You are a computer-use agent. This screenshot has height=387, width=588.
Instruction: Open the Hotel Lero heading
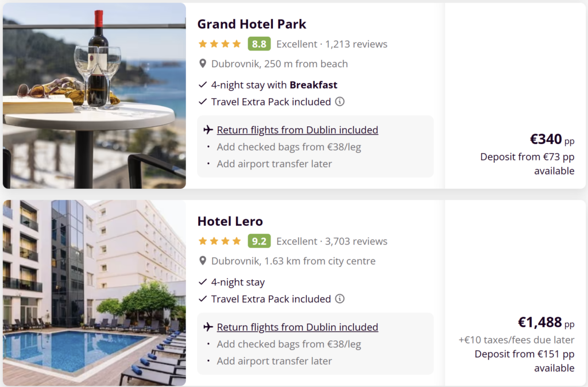[230, 221]
